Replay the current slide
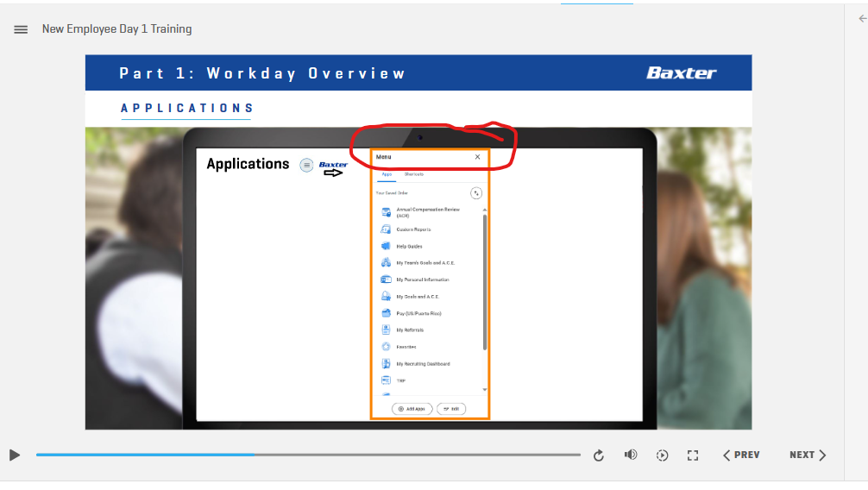The image size is (868, 490). [x=599, y=455]
